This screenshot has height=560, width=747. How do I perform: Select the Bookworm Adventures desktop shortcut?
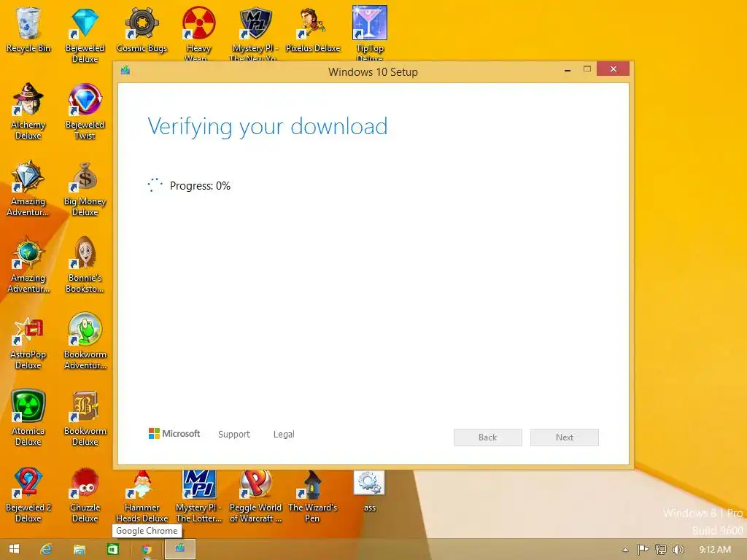point(85,341)
